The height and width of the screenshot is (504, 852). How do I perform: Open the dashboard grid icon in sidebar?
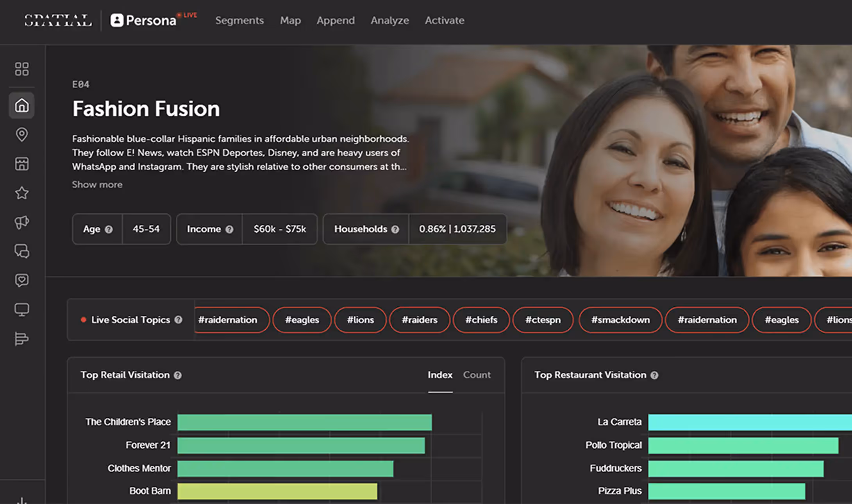pyautogui.click(x=22, y=69)
